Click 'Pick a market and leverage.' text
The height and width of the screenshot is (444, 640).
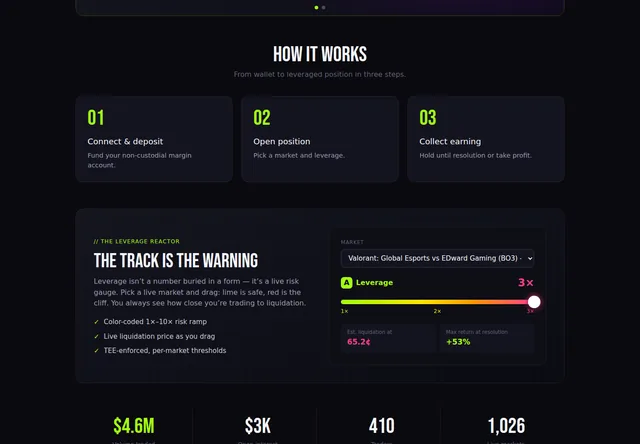point(299,155)
